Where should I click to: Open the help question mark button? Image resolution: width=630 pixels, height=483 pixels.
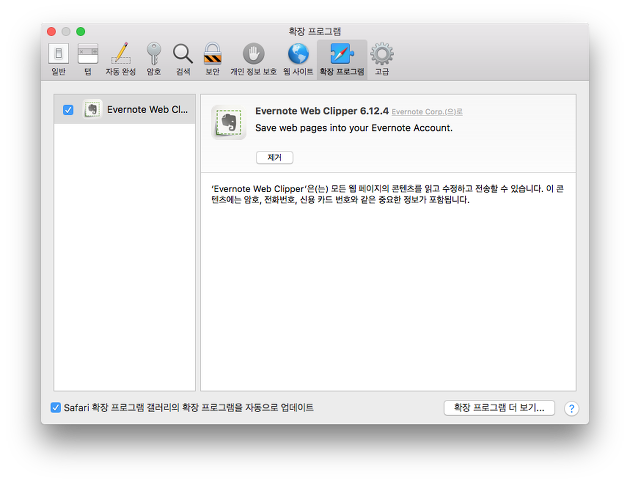[x=571, y=409]
